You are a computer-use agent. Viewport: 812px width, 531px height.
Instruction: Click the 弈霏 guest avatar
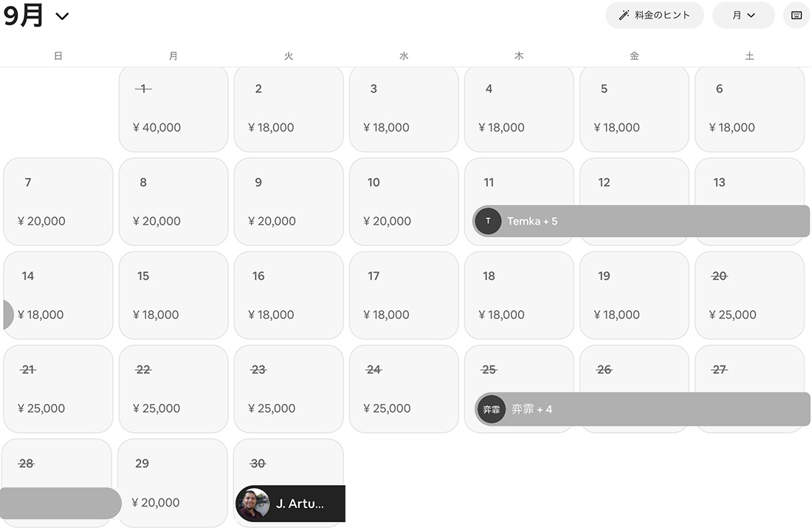[491, 409]
